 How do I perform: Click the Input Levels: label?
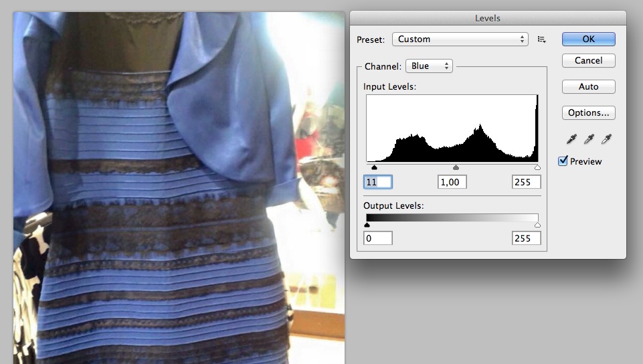pyautogui.click(x=389, y=86)
